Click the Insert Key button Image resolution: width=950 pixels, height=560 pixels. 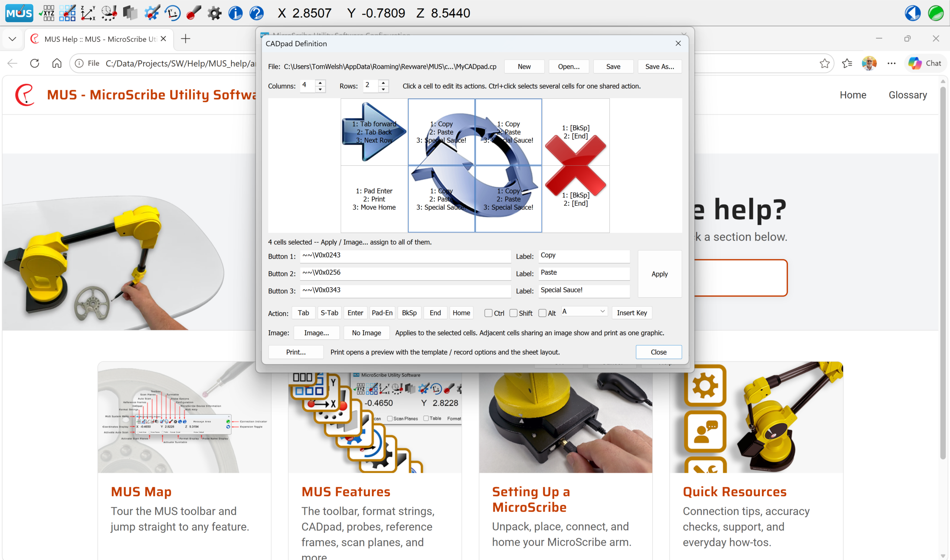[632, 313]
